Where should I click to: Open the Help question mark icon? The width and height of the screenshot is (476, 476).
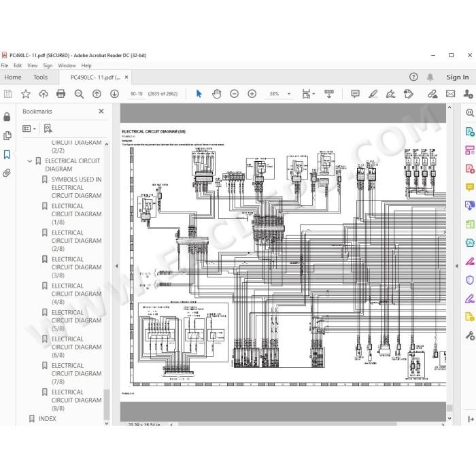[413, 77]
